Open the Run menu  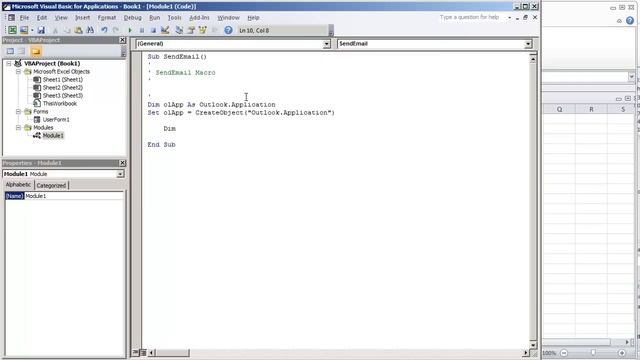pos(155,18)
